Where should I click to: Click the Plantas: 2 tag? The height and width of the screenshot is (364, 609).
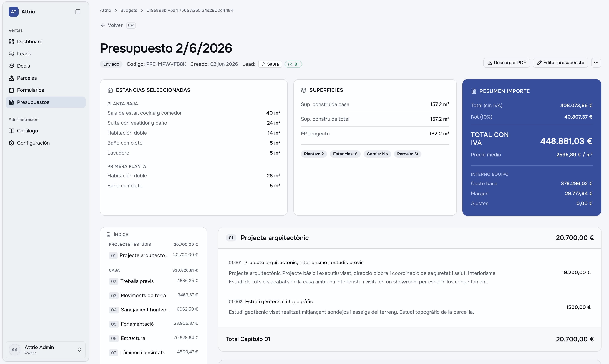[314, 154]
